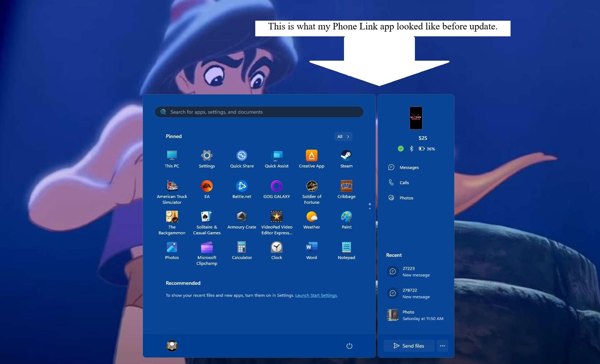Open recent message from 27223

(416, 272)
